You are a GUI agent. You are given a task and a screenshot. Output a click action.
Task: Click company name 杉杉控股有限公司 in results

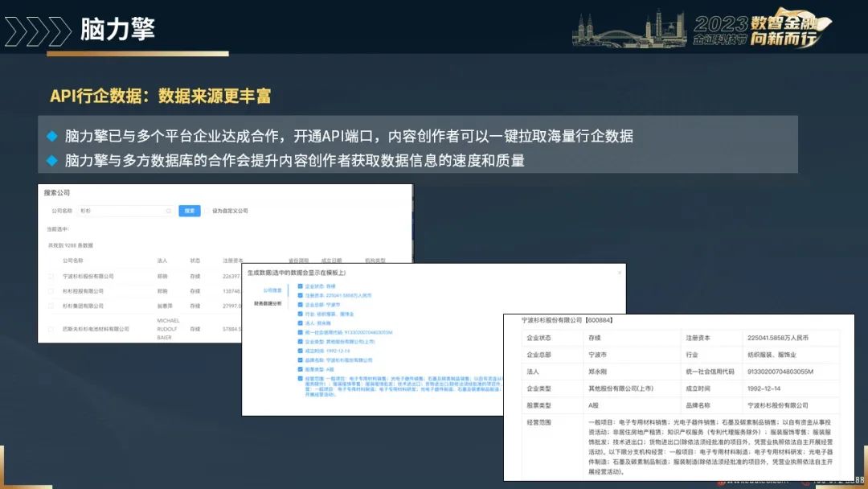point(83,291)
